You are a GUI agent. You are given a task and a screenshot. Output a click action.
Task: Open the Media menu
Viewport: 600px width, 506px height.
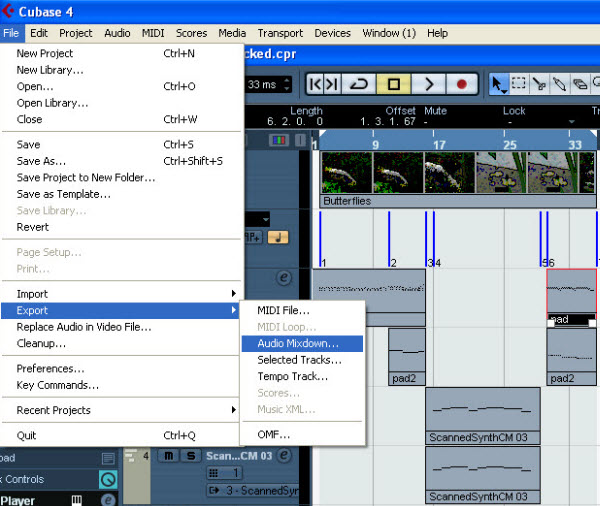click(232, 33)
